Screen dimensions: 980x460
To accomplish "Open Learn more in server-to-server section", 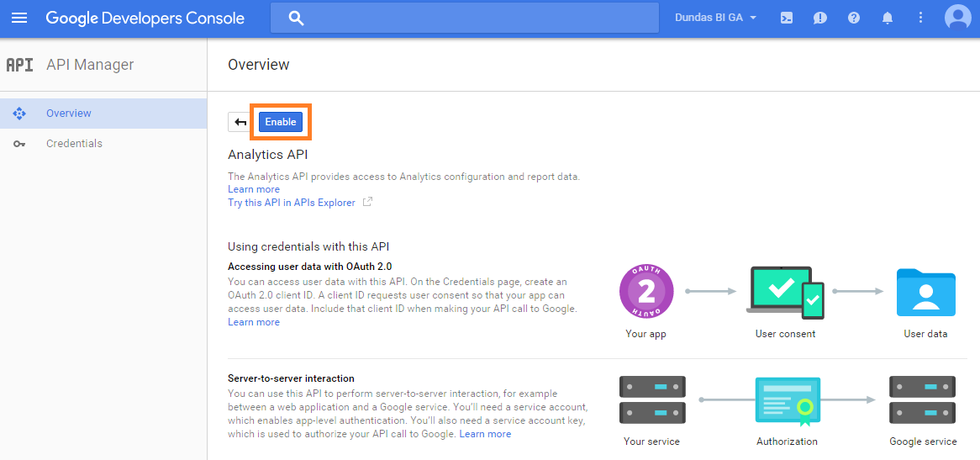I will click(x=485, y=434).
